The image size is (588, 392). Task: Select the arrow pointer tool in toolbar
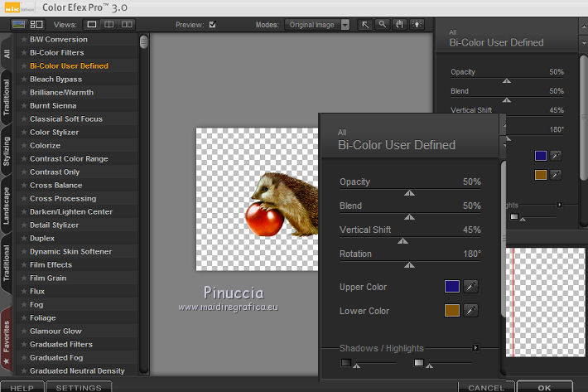[x=365, y=25]
